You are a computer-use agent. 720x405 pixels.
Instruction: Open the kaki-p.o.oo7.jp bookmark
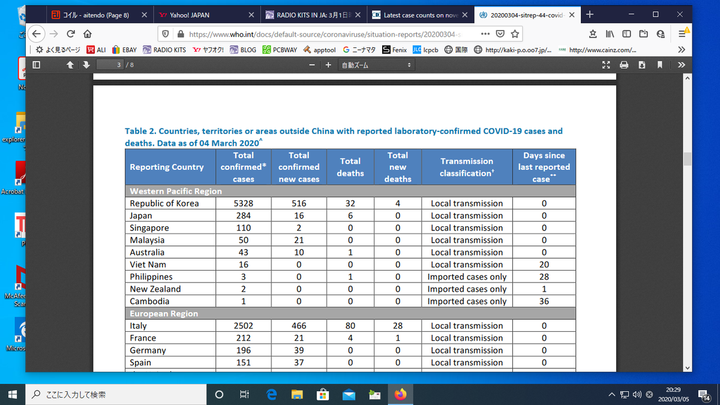(512, 50)
